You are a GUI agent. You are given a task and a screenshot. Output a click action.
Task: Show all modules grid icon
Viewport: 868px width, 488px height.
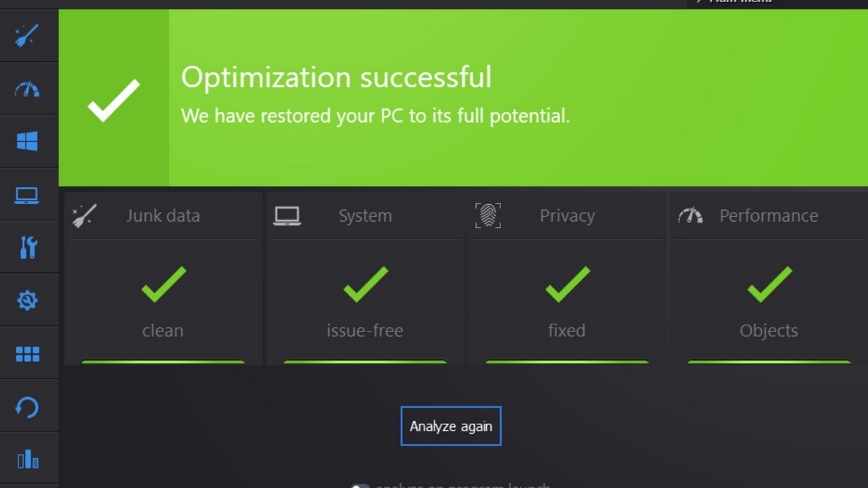(x=27, y=354)
